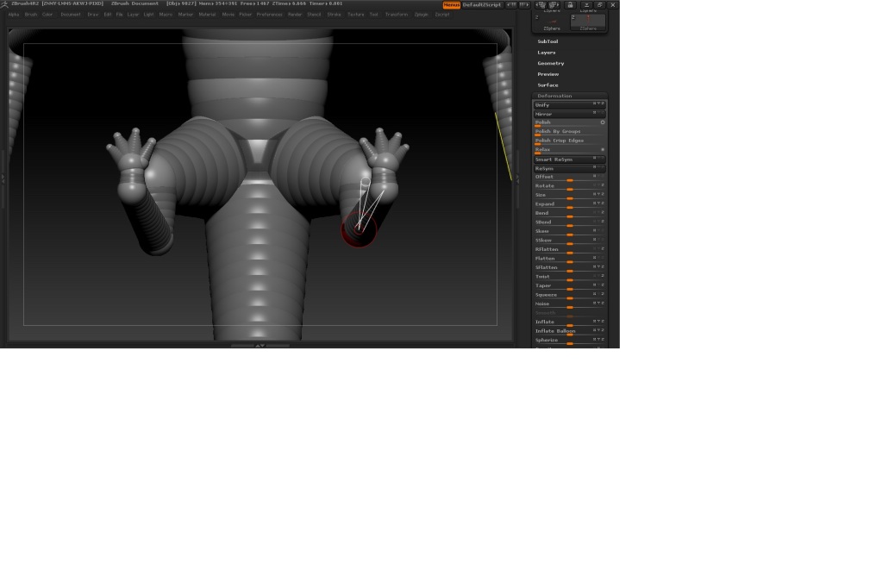Click the Mirror deformation button
Viewport: 882px width, 588px height.
pos(569,114)
